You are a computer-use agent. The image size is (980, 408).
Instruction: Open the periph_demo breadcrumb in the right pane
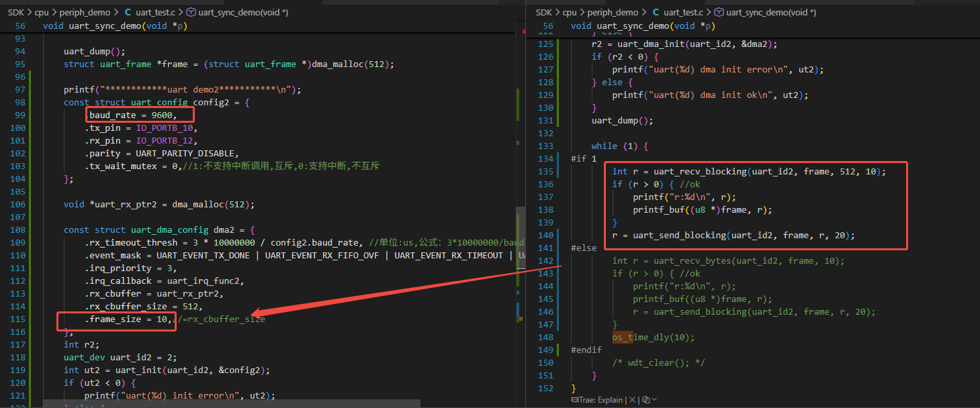613,12
